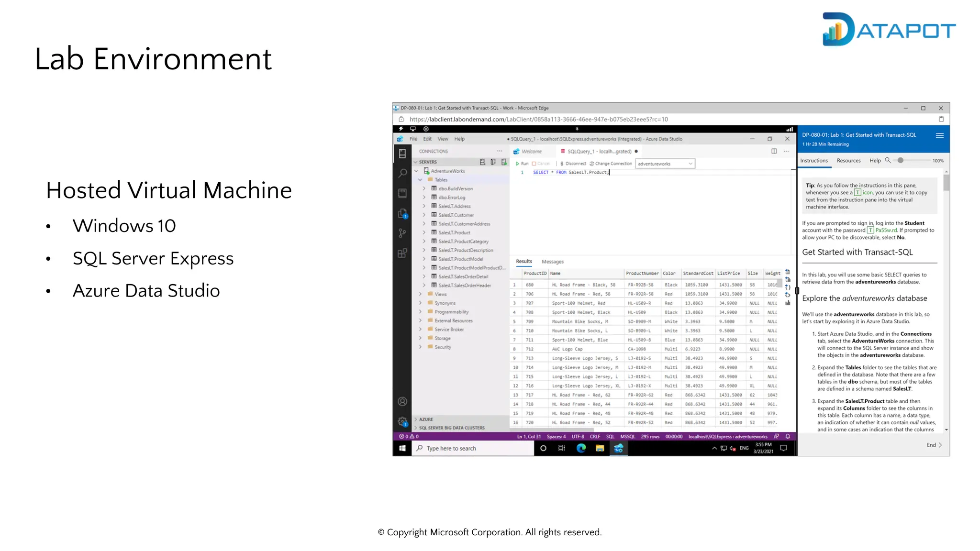Expand the Programmability folder
This screenshot has height=551, width=980.
(x=420, y=312)
